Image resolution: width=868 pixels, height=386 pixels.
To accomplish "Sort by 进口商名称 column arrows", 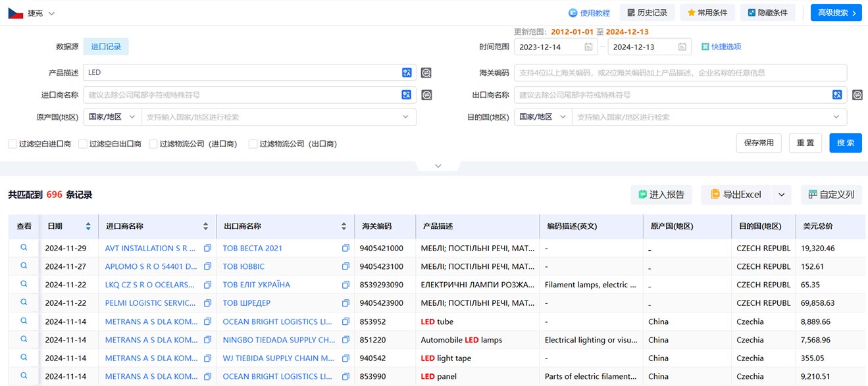I will click(206, 226).
